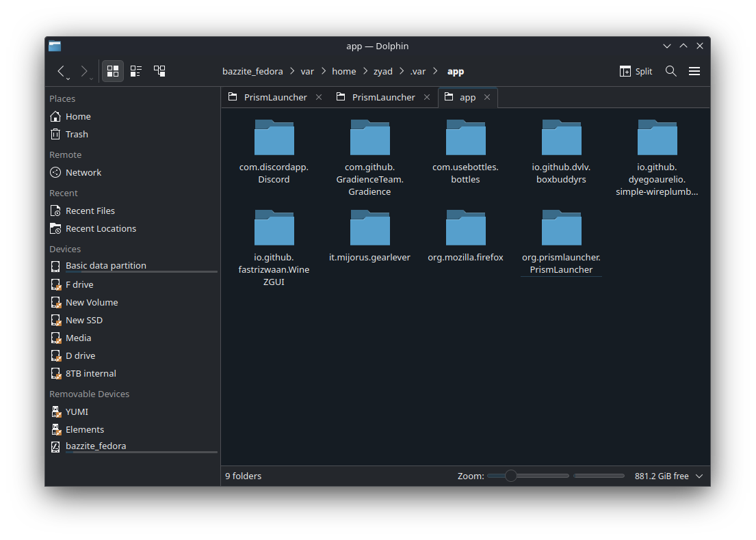This screenshot has width=756, height=540.
Task: Select the com.usebottles.bottles folder
Action: pos(465,152)
